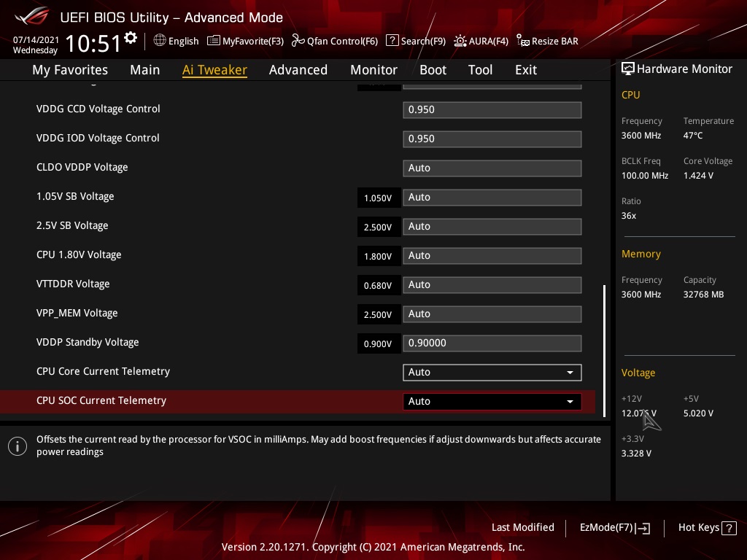Select the VDDG CCD Voltage Control label

point(98,109)
